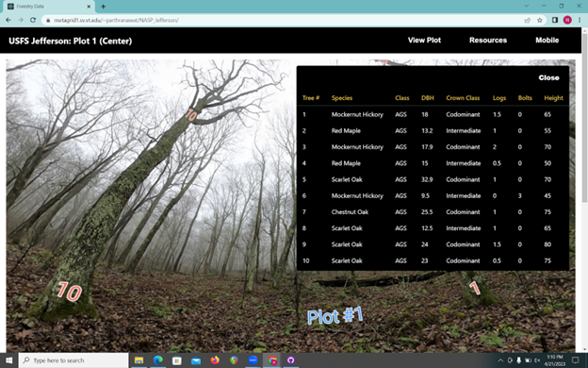Open Chrome three-dot menu
588x368 pixels.
click(x=580, y=20)
